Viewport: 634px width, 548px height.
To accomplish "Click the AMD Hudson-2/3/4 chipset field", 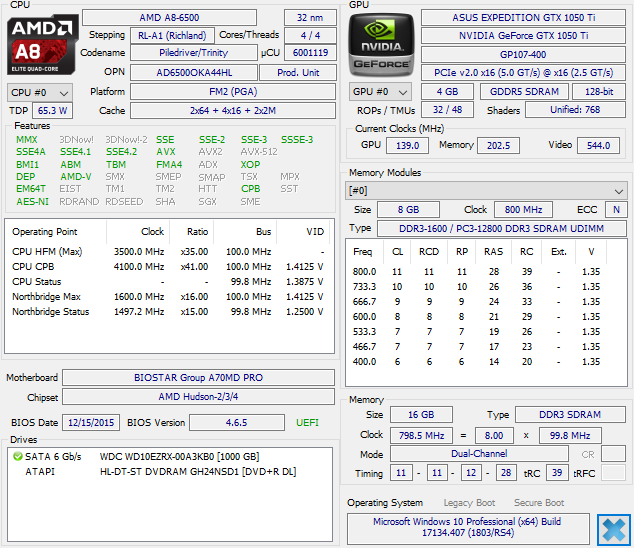I will [199, 396].
